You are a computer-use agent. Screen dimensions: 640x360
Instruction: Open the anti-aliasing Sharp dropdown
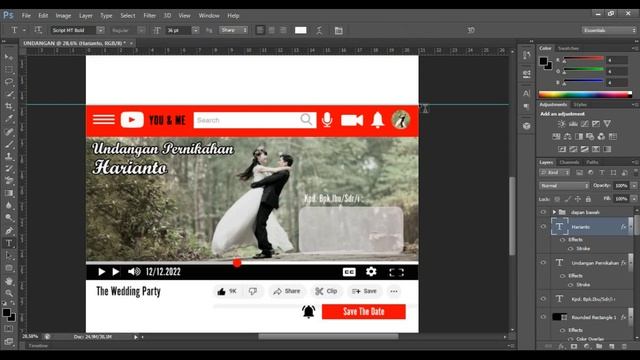233,30
